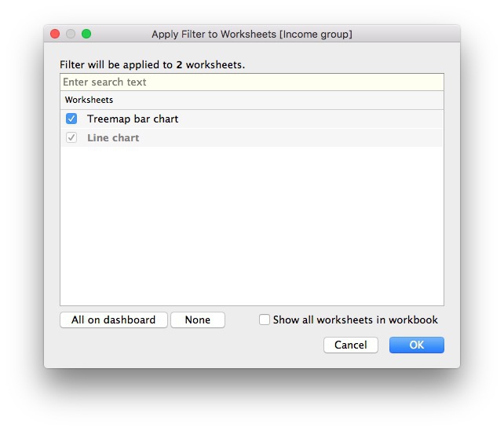Confirm with the OK button

pyautogui.click(x=416, y=345)
